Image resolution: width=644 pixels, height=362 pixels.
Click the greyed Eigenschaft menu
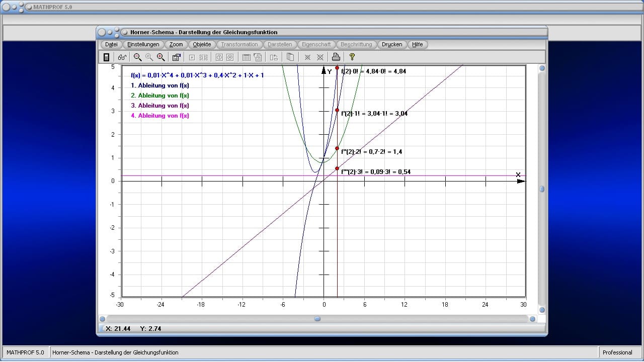(x=316, y=44)
